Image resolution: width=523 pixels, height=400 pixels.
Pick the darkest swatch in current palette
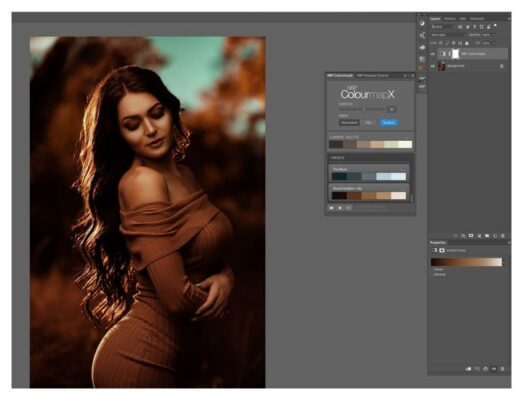(x=336, y=144)
